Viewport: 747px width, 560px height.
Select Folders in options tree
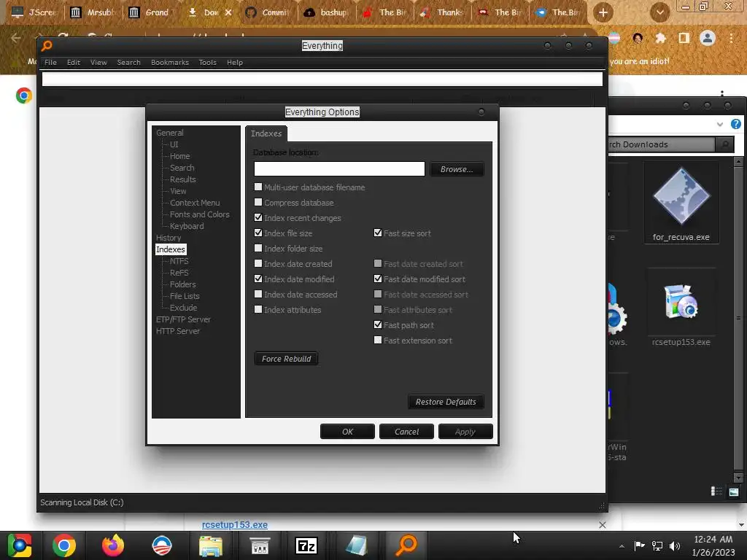183,284
